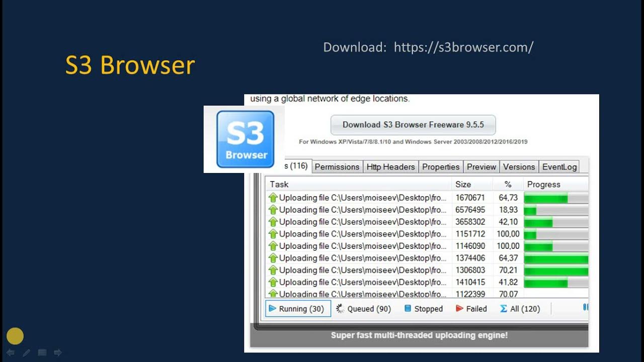The image size is (644, 362).
Task: Select size cell 1670671
Action: [470, 198]
